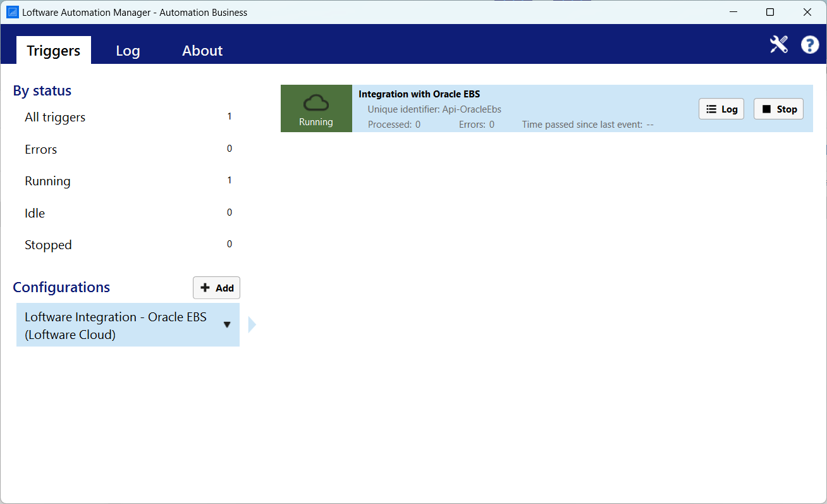The height and width of the screenshot is (504, 827).
Task: Select the Integration with Oracle EBS title
Action: coord(419,94)
